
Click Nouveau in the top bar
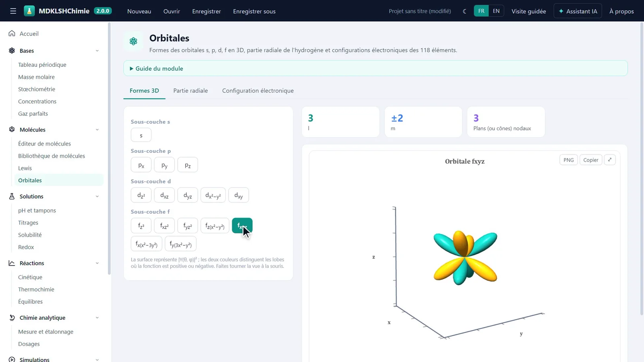(x=139, y=11)
